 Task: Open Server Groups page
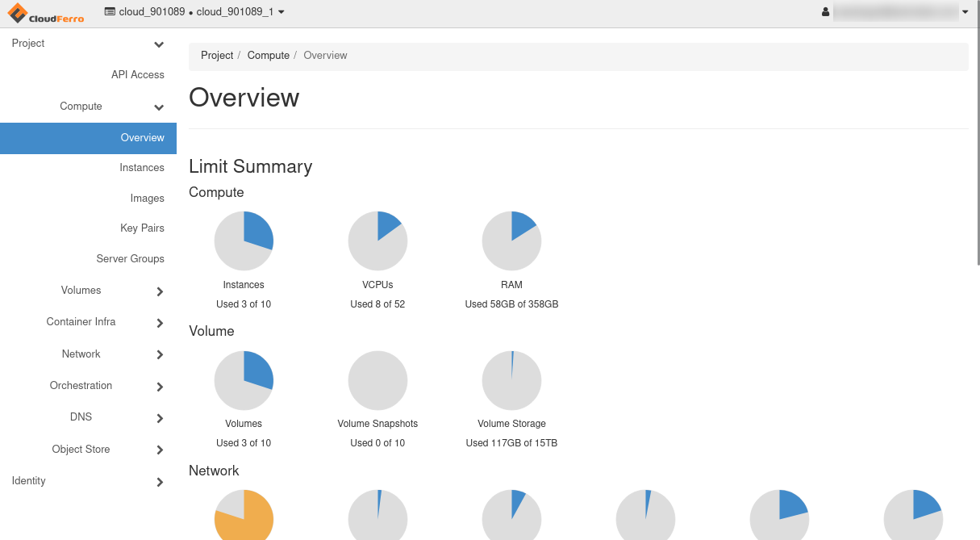click(x=130, y=259)
